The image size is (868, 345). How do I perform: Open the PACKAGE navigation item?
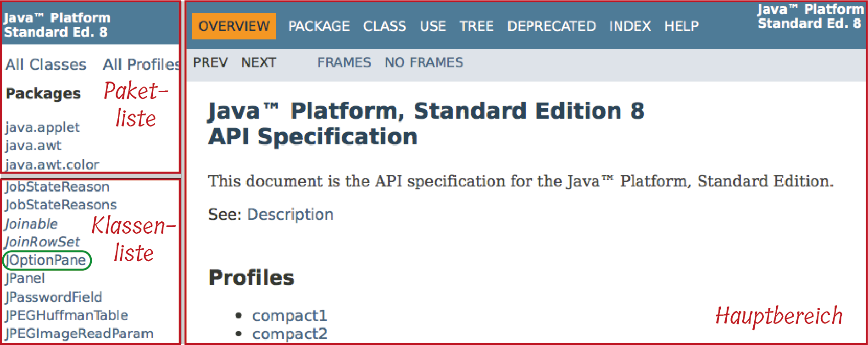tap(319, 26)
